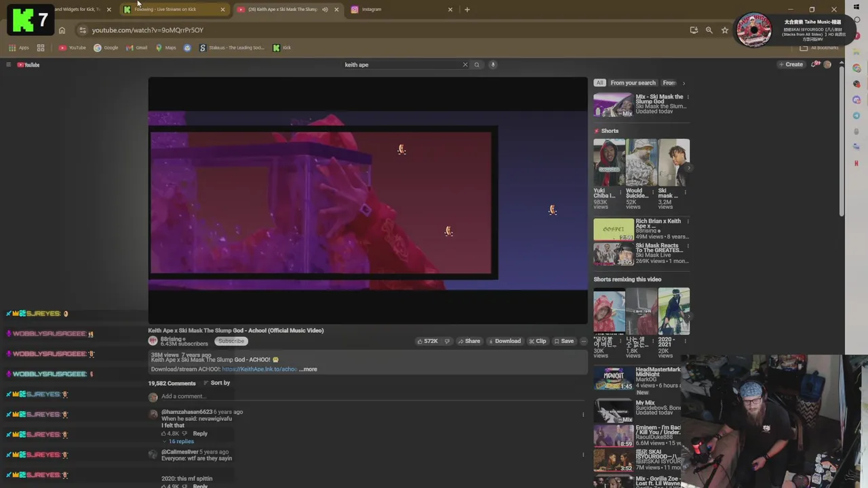Open the Maps bookmark

tap(165, 47)
